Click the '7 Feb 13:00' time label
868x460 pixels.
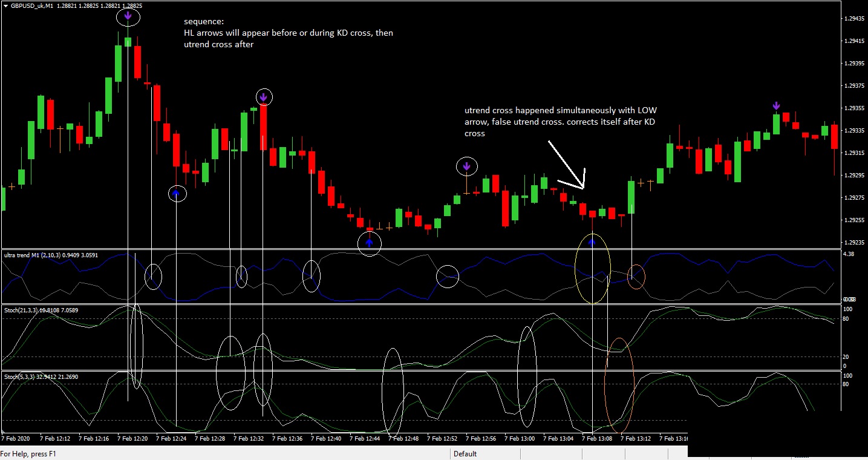pyautogui.click(x=520, y=438)
